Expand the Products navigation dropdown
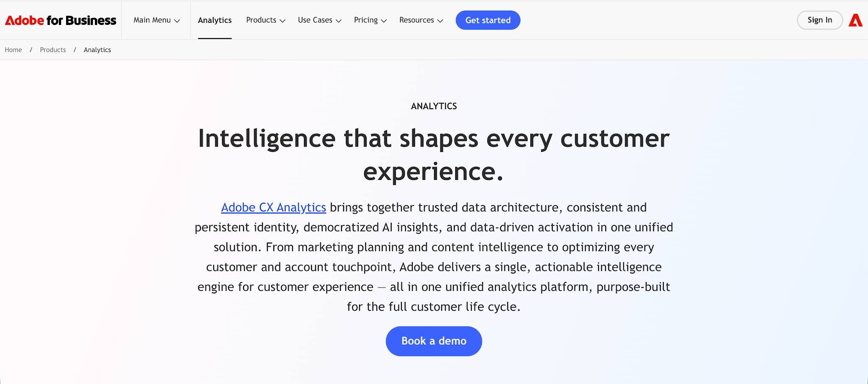This screenshot has height=384, width=868. pyautogui.click(x=265, y=20)
